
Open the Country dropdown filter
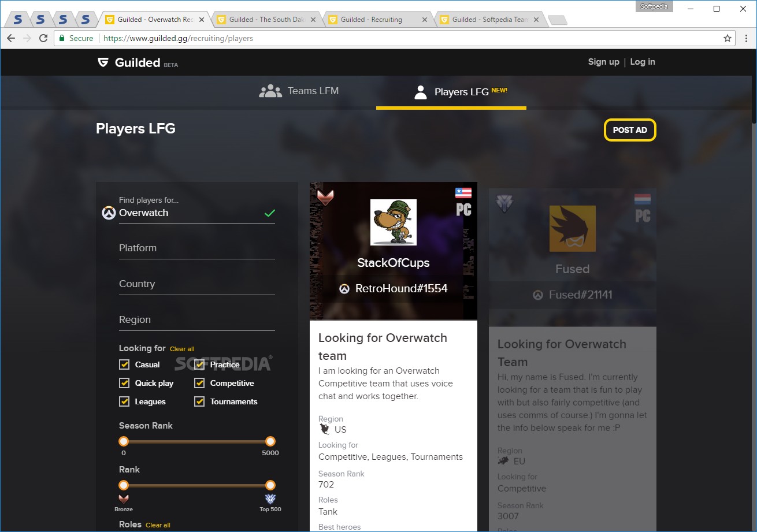coord(197,284)
